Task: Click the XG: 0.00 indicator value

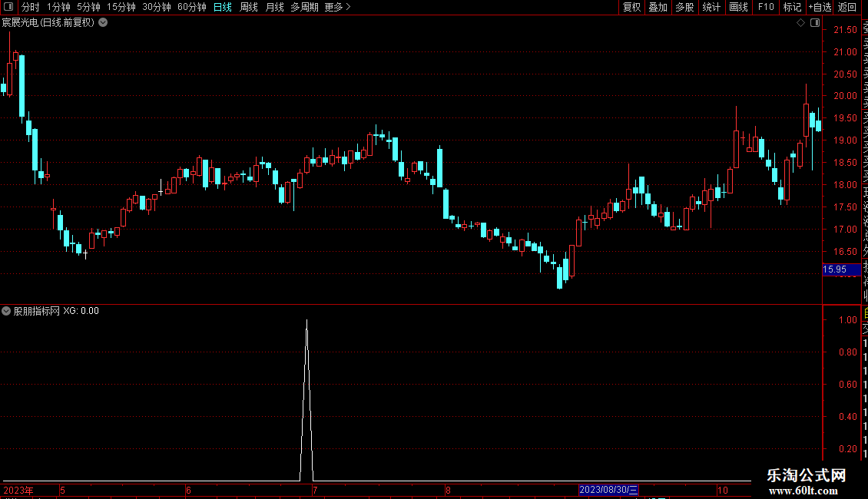Action: point(81,311)
